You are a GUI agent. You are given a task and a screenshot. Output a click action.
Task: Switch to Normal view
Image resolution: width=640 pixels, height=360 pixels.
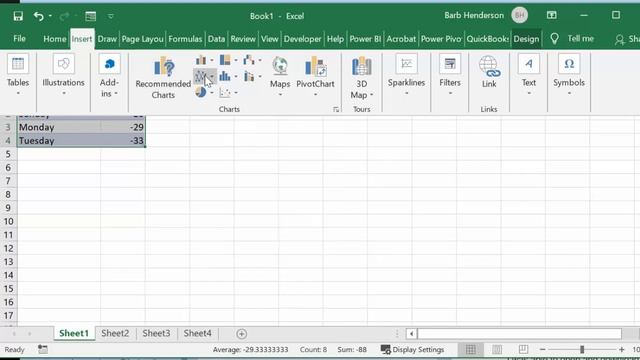(470, 349)
